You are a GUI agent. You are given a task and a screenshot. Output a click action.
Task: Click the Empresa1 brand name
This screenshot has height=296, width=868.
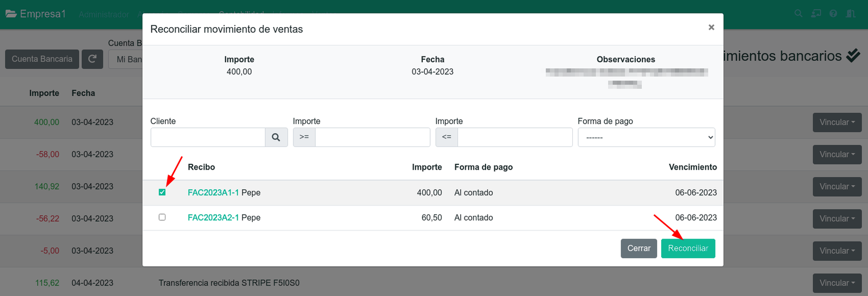[43, 14]
